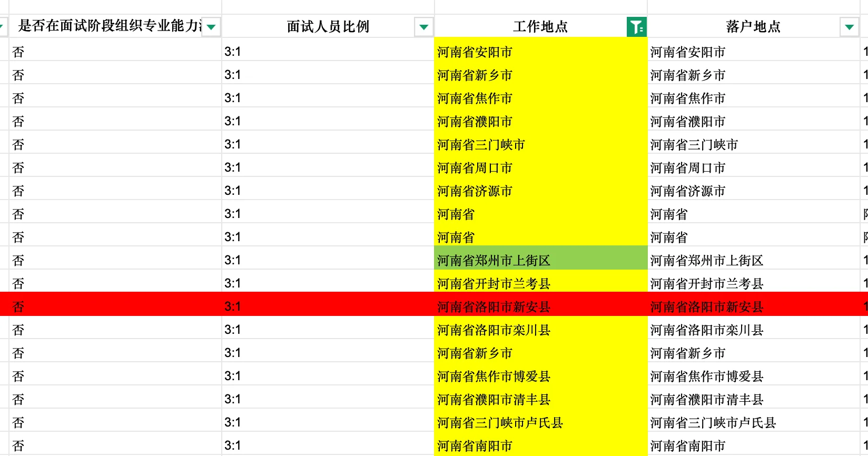868x456 pixels.
Task: Select the 面试人员比例 header cell
Action: tap(328, 26)
